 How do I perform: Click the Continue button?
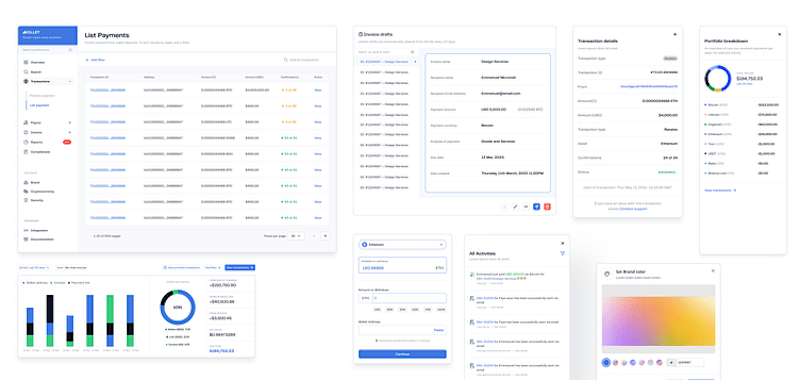[x=403, y=354]
